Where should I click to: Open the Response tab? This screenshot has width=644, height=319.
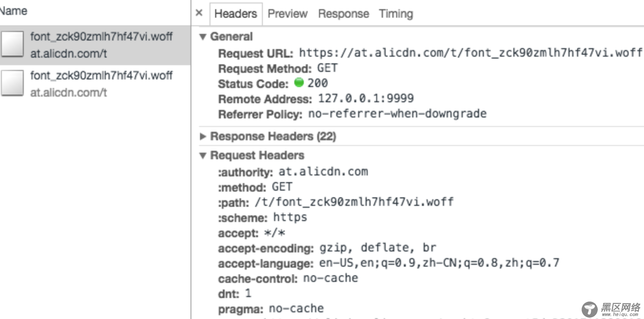(x=344, y=14)
